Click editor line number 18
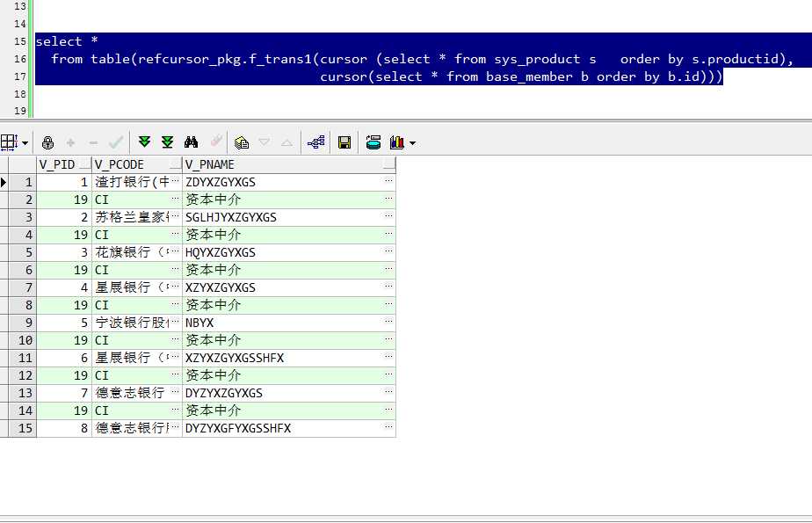Viewport: 812px width, 523px height. (x=20, y=94)
